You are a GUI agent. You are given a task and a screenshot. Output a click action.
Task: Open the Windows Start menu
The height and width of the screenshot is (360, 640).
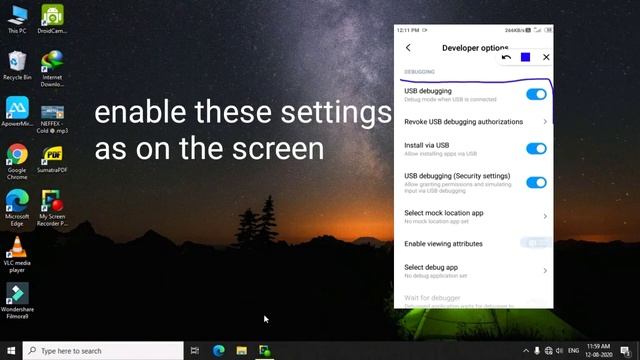pyautogui.click(x=11, y=351)
